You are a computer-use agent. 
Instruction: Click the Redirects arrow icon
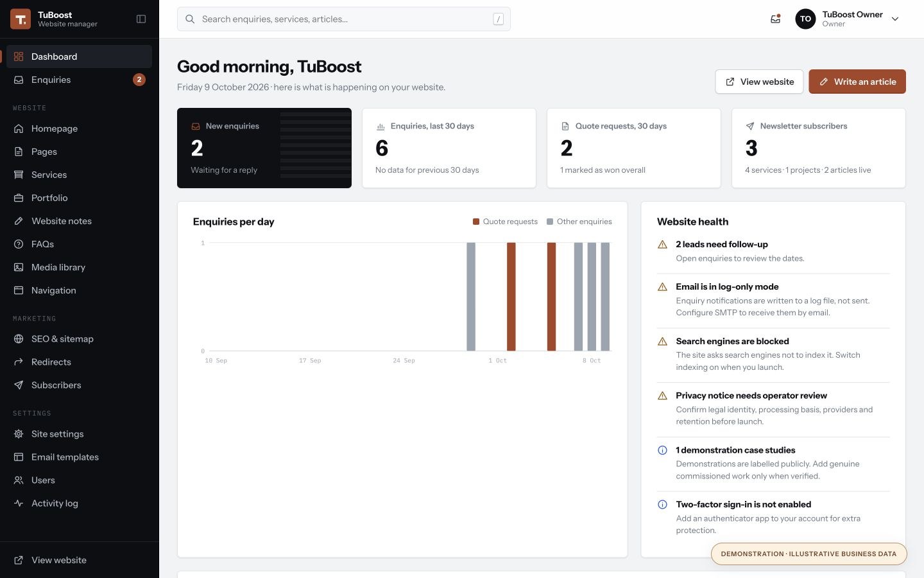tap(19, 362)
